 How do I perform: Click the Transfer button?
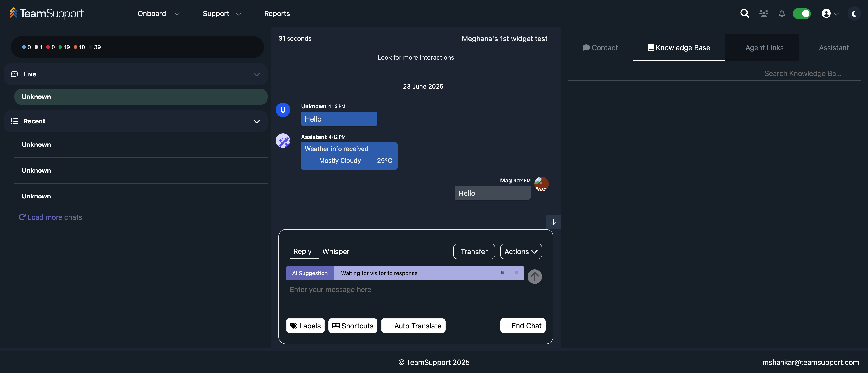click(474, 251)
